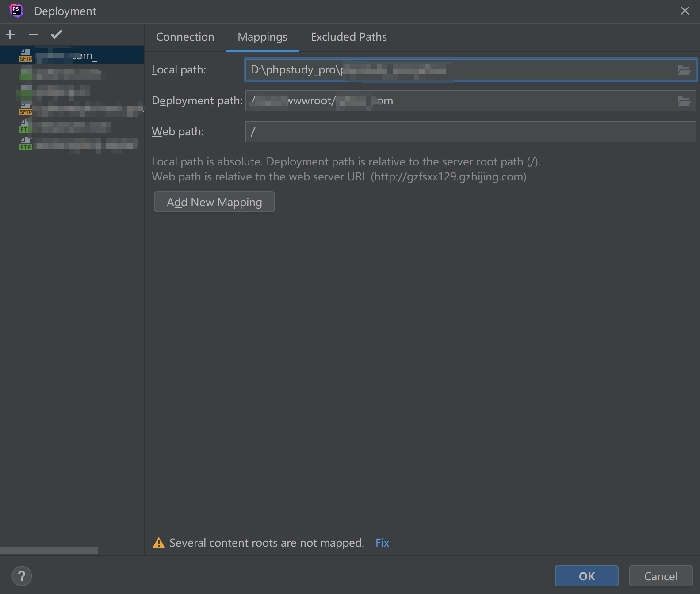Click the warning triangle icon at the bottom
Viewport: 700px width, 594px height.
point(158,543)
